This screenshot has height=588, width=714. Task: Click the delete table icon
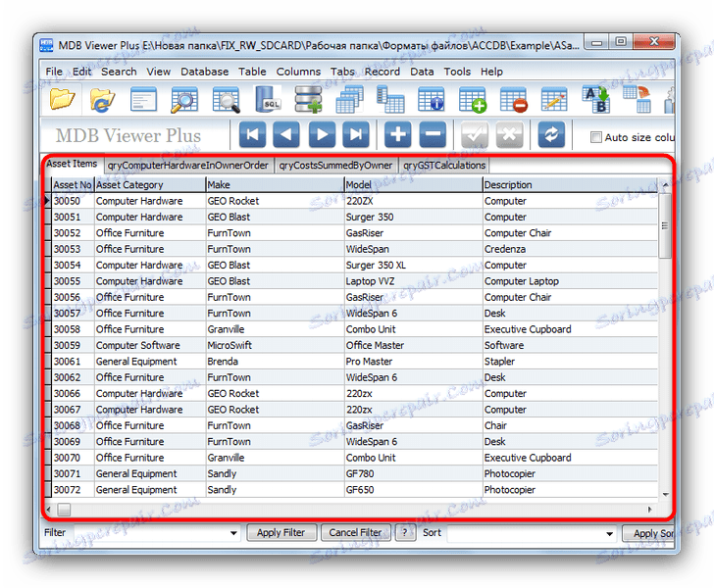point(513,100)
